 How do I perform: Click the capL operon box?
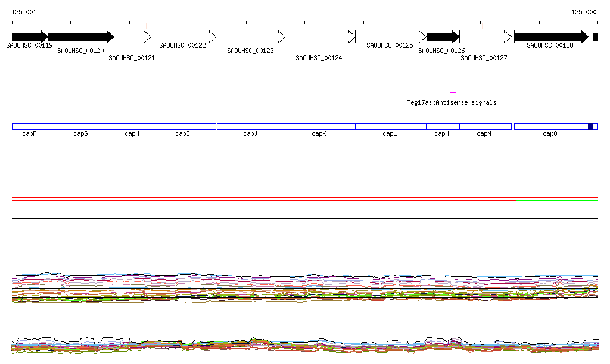click(390, 126)
